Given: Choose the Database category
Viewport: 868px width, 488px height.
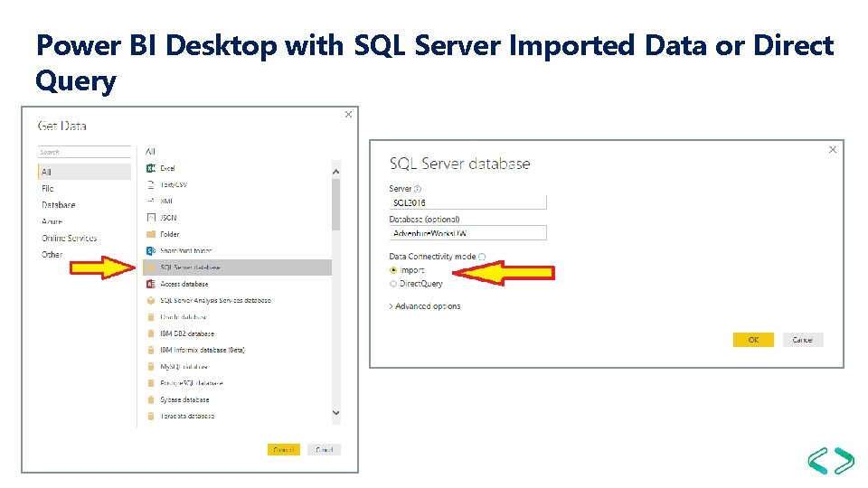Looking at the screenshot, I should click(58, 205).
